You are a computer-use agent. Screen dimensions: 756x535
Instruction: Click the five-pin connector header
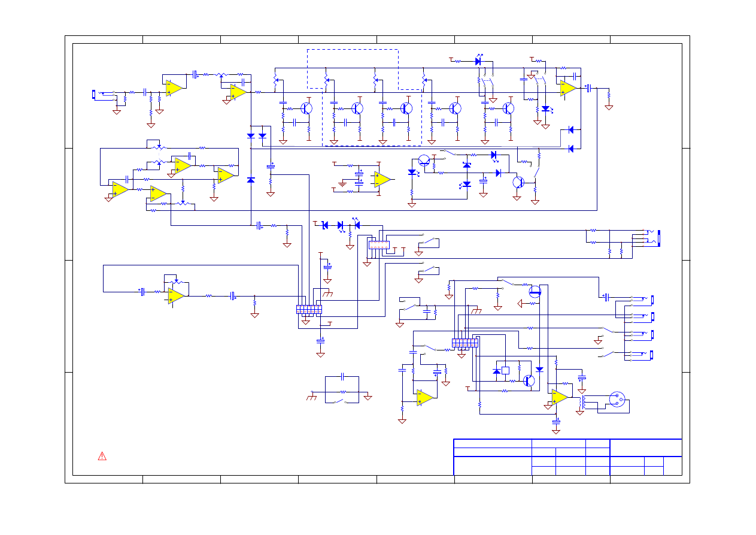tap(379, 244)
